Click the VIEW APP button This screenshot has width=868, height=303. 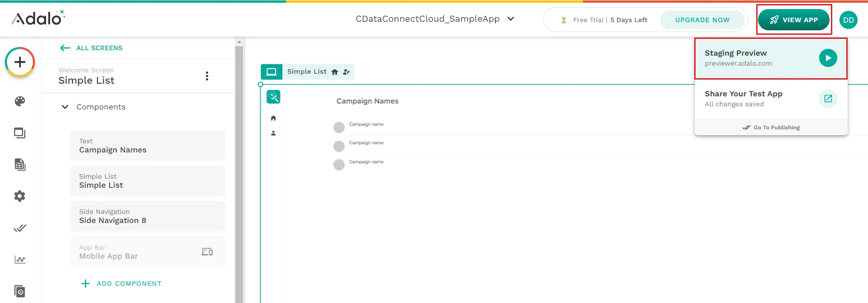coord(794,20)
